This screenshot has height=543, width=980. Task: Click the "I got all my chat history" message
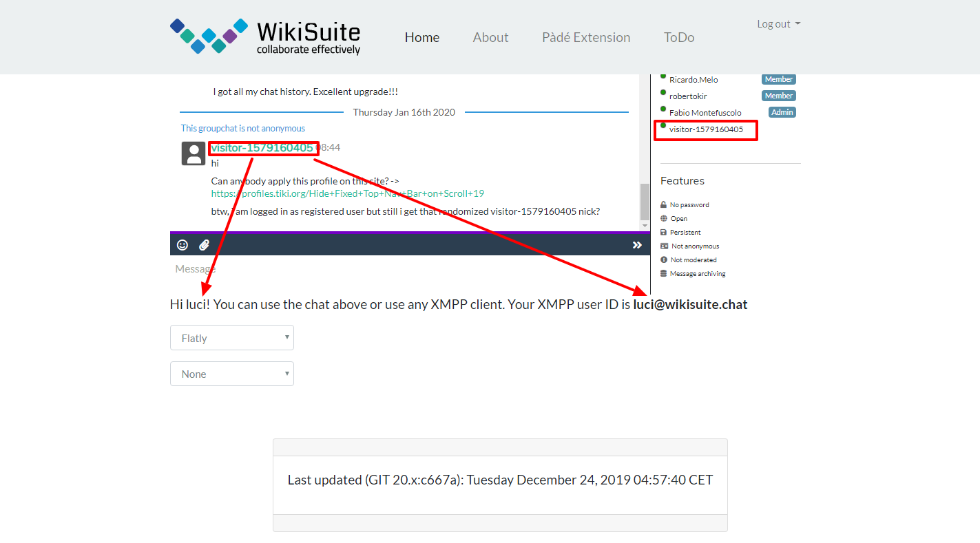click(306, 92)
